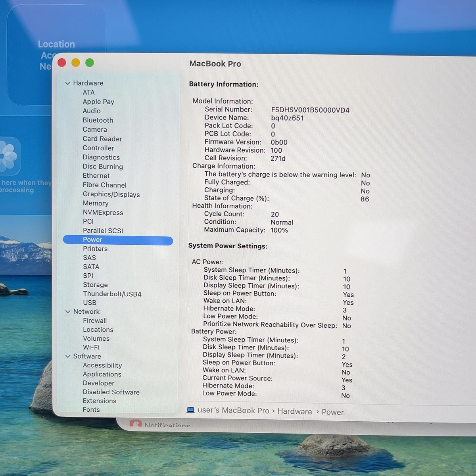Collapse the Hardware section chevron
The image size is (476, 476).
67,83
